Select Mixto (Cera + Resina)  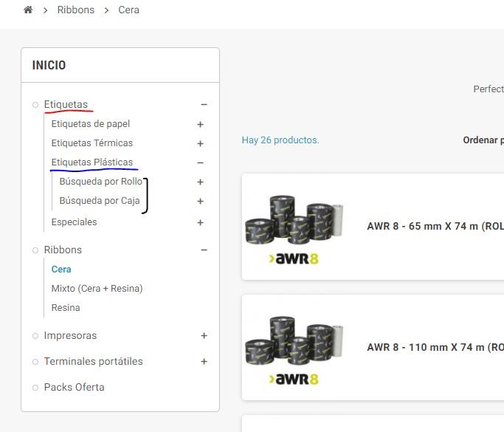click(x=97, y=289)
